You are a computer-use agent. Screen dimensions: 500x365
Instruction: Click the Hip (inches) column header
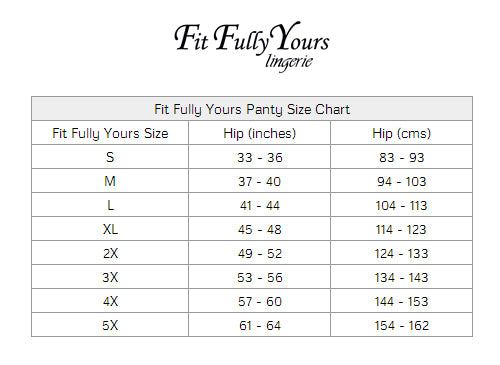click(x=259, y=133)
